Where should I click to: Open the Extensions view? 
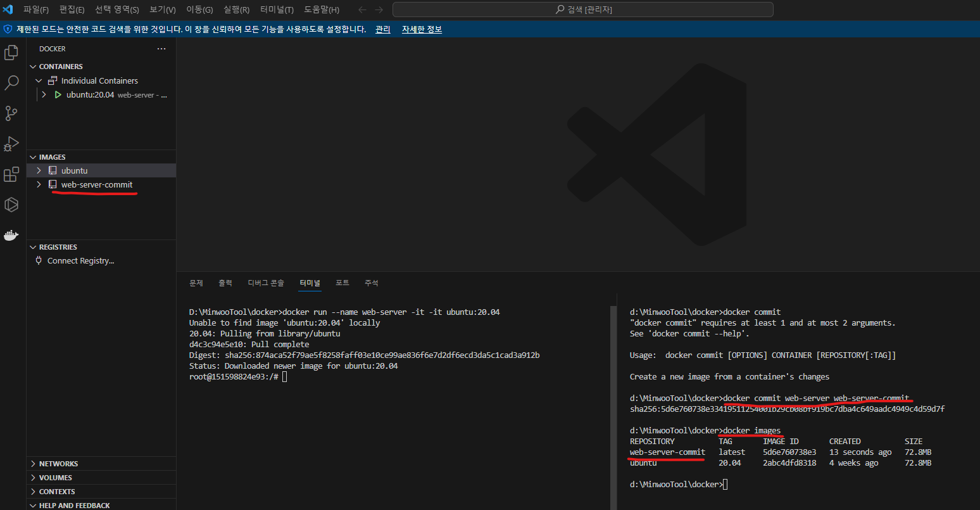tap(11, 174)
